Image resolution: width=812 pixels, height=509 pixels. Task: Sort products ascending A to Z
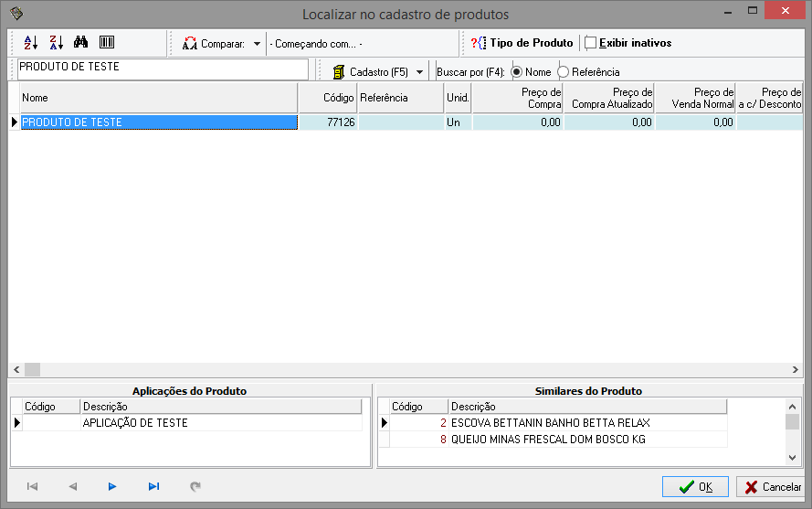pyautogui.click(x=30, y=43)
